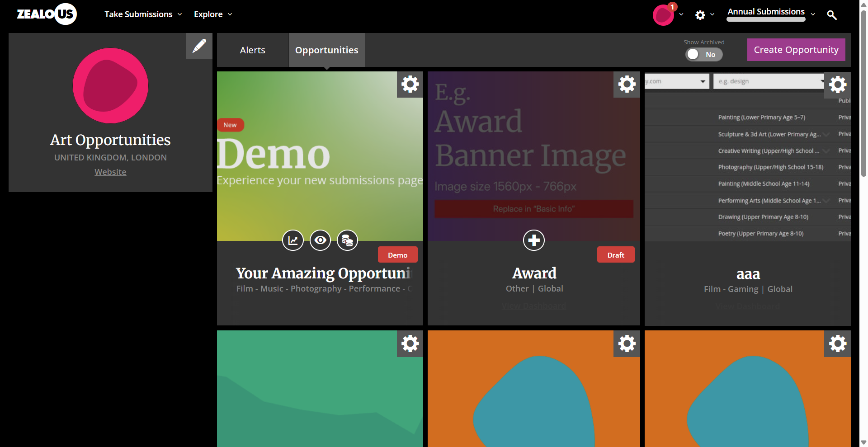Screen dimensions: 868x447
Task: Open settings gear on Award card
Action: 627,85
